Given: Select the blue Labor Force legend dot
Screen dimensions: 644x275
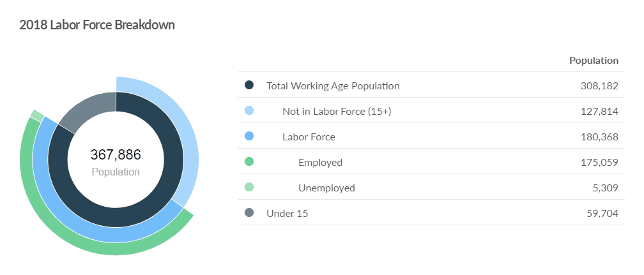Looking at the screenshot, I should coord(249,137).
